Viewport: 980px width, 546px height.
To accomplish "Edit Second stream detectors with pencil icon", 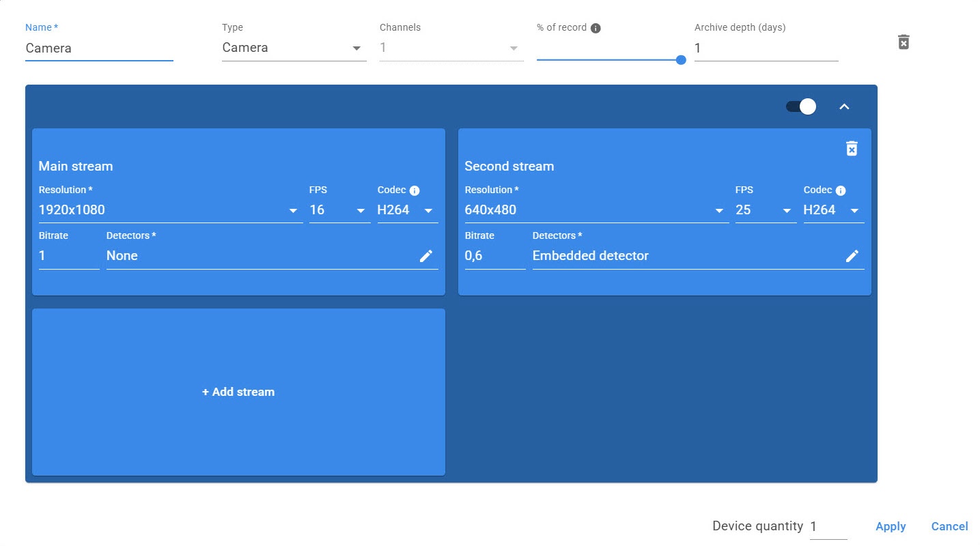I will click(x=852, y=256).
